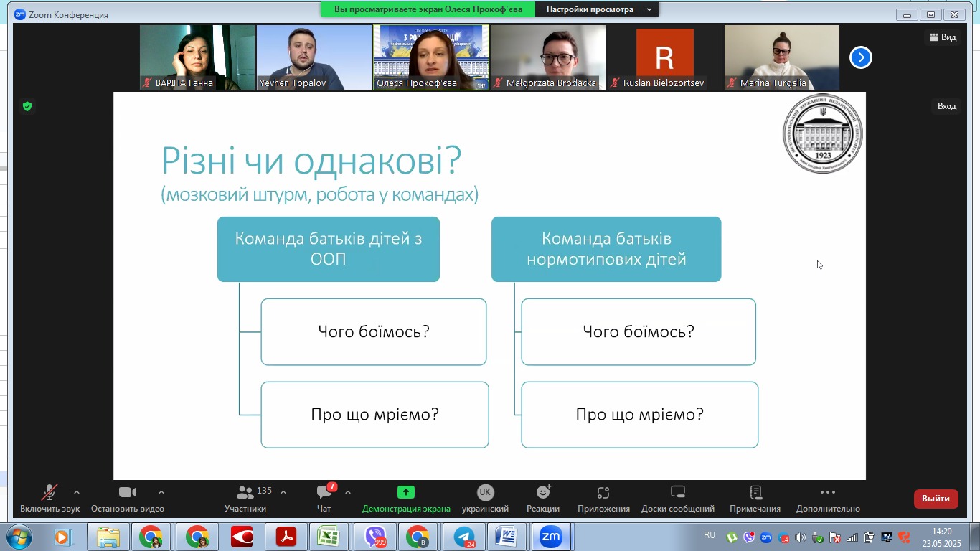Image resolution: width=980 pixels, height=551 pixels.
Task: Click the green security shield icon
Action: pos(27,107)
